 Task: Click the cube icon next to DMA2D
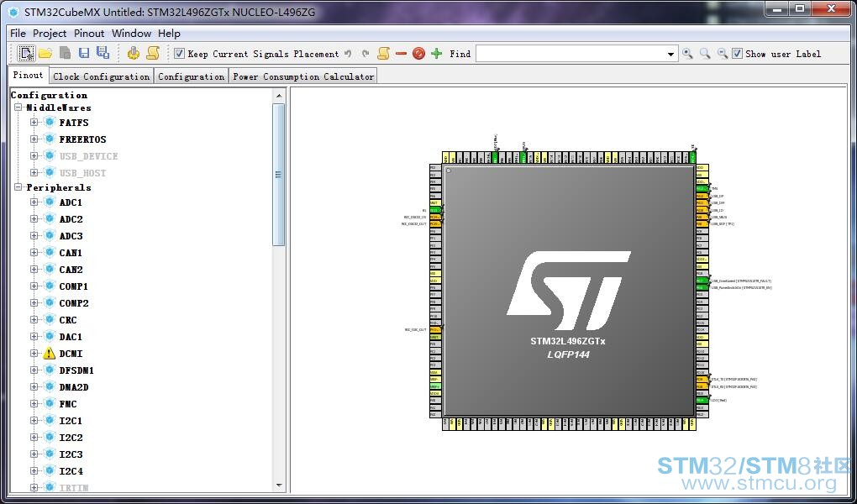pos(50,386)
